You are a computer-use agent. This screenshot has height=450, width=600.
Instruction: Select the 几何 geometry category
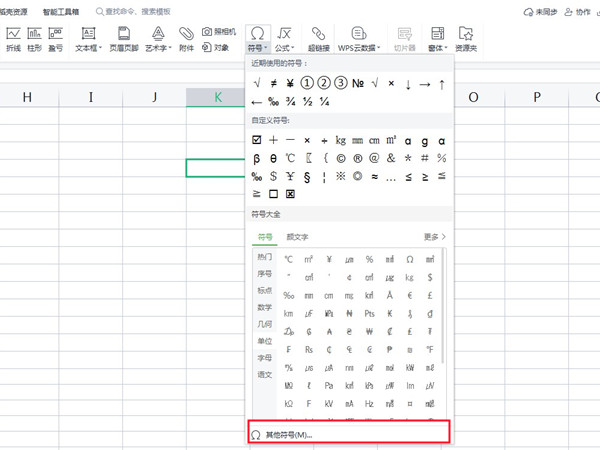click(x=264, y=324)
